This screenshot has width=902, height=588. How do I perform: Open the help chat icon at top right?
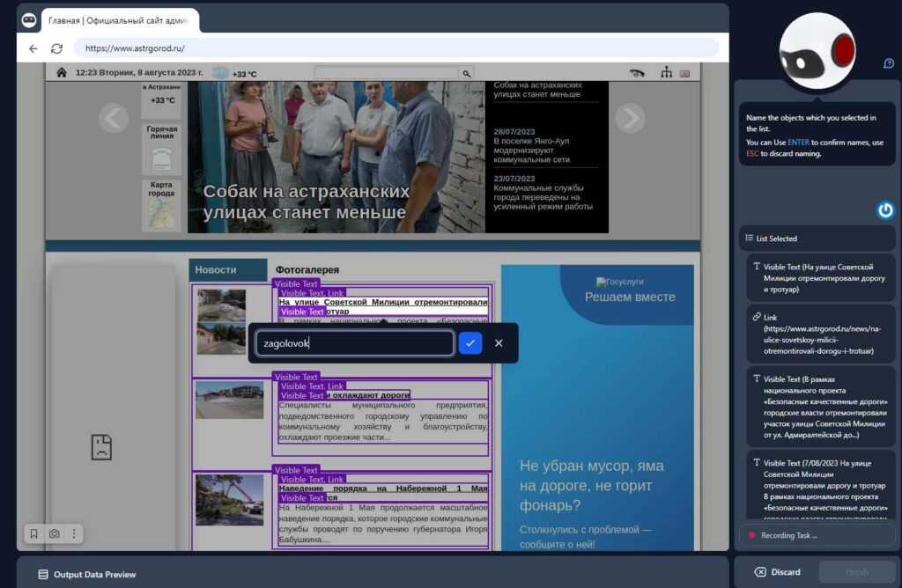pos(889,63)
